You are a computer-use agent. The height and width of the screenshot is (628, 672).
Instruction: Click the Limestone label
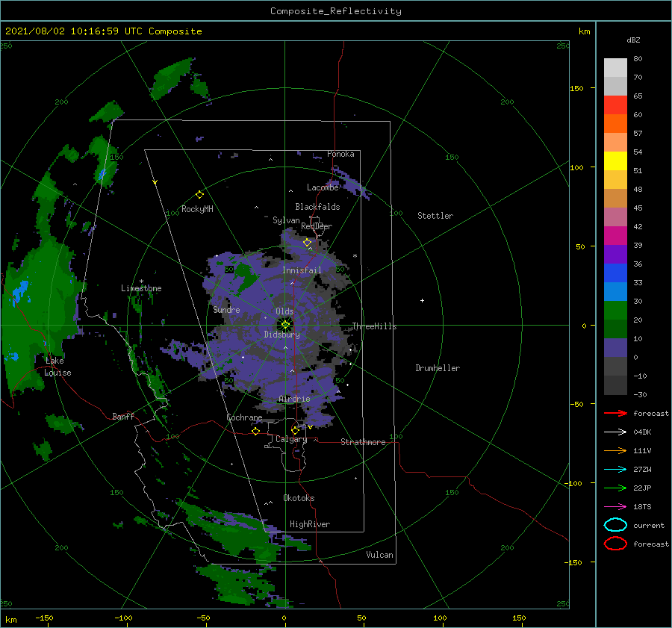[x=141, y=288]
